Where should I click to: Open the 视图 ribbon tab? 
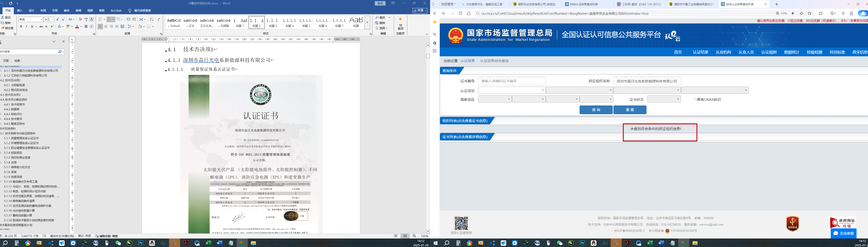coord(90,10)
